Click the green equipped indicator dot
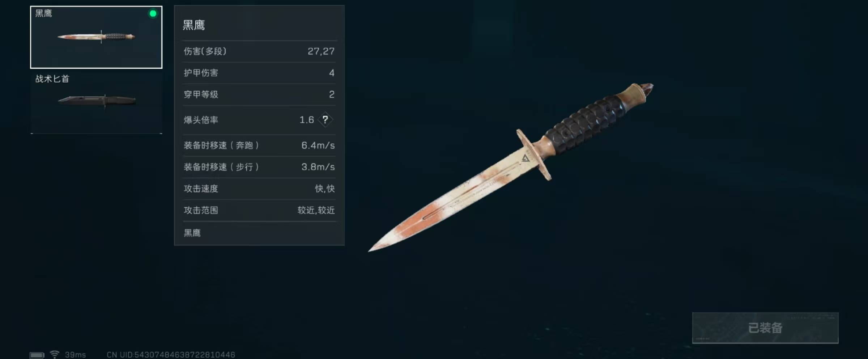Screen dimensions: 868x359 click(x=153, y=14)
